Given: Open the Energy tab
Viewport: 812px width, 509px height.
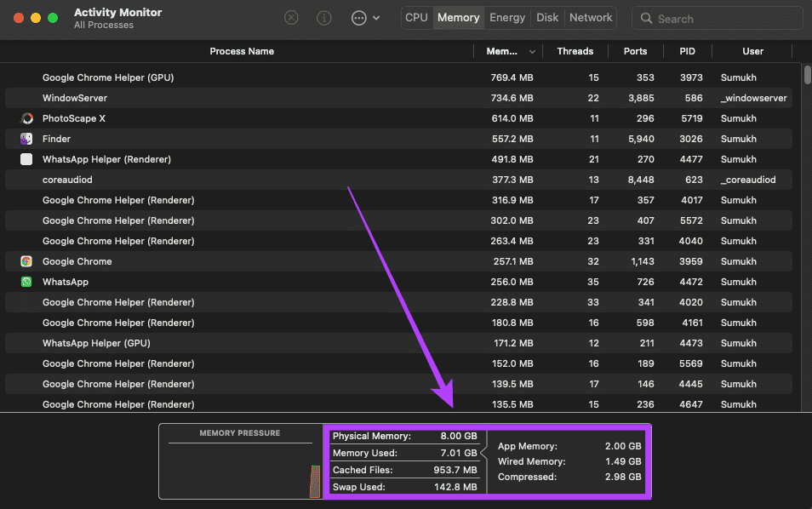Looking at the screenshot, I should pos(507,18).
